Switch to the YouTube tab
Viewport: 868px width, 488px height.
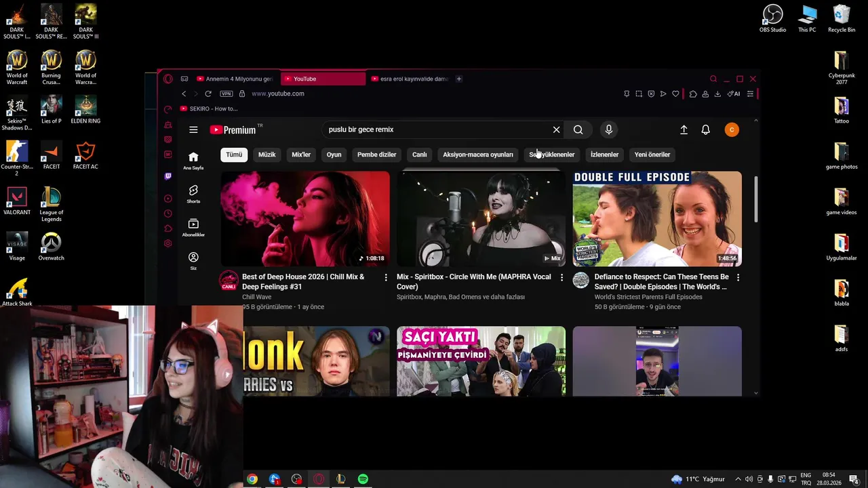click(x=323, y=79)
